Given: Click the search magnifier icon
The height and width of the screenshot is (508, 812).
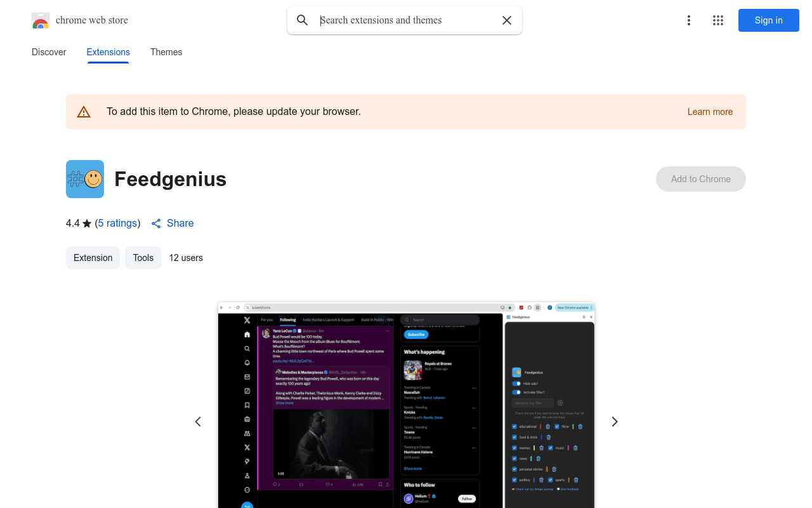Looking at the screenshot, I should pos(303,20).
